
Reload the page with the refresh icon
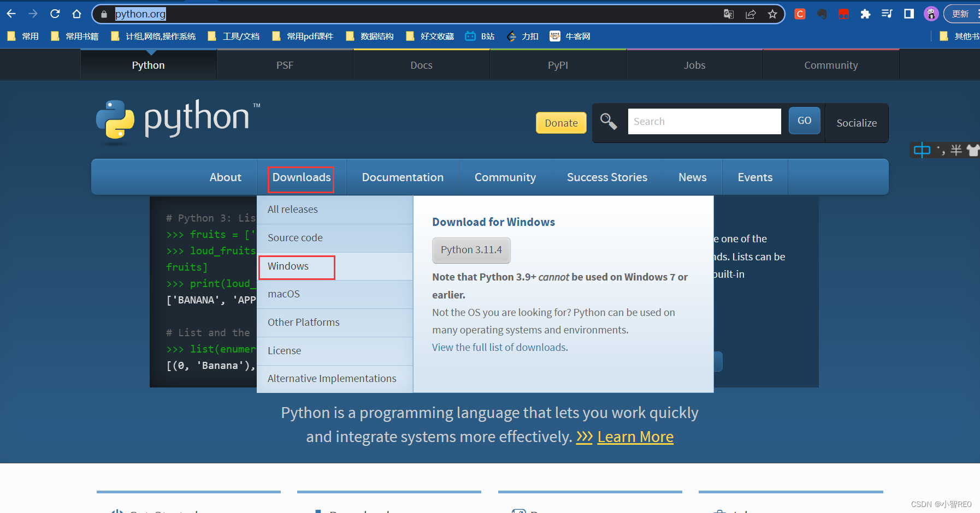click(55, 14)
